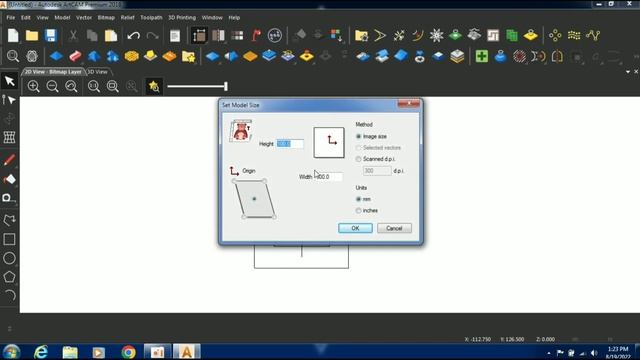The width and height of the screenshot is (640, 360).
Task: Click the Height input field
Action: click(x=290, y=144)
